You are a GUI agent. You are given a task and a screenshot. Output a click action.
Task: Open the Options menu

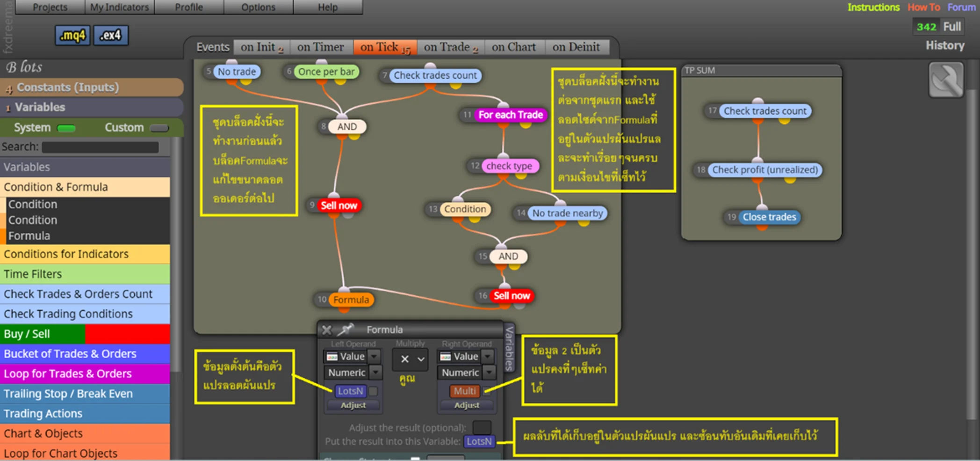(258, 7)
